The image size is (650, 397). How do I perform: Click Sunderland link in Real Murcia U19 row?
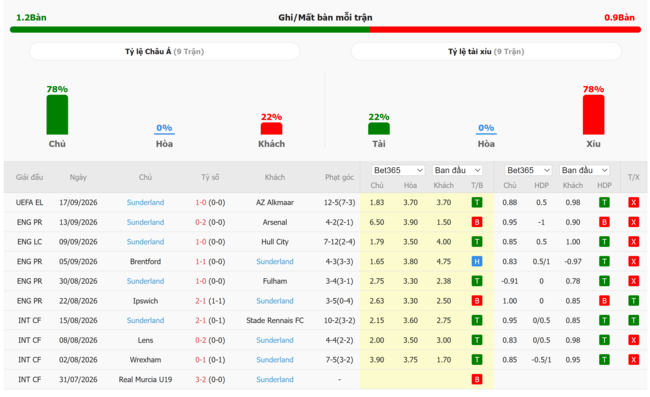[275, 380]
